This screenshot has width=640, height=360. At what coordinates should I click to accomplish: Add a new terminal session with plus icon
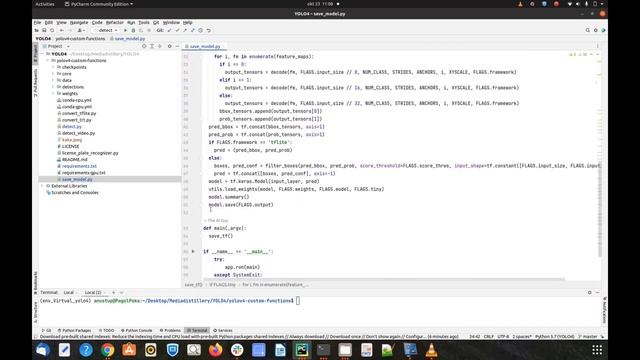113,292
